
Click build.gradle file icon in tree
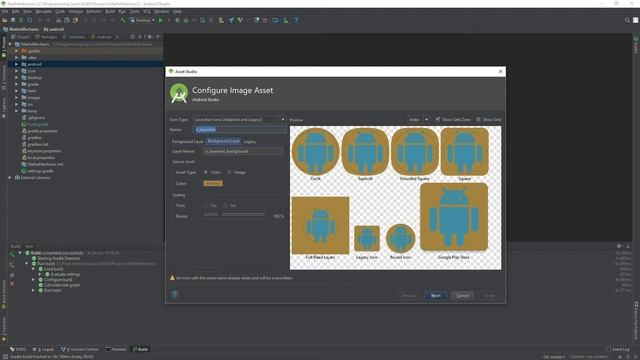(24, 124)
